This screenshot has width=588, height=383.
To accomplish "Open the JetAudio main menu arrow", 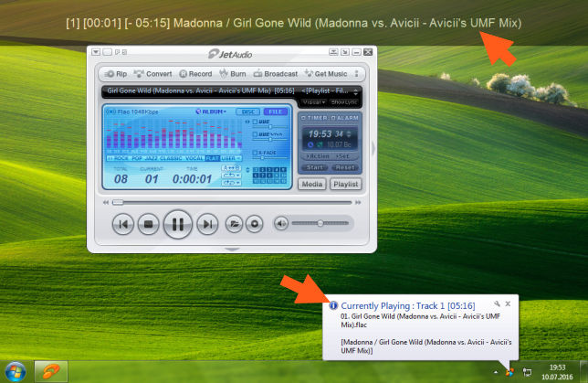I will 96,52.
